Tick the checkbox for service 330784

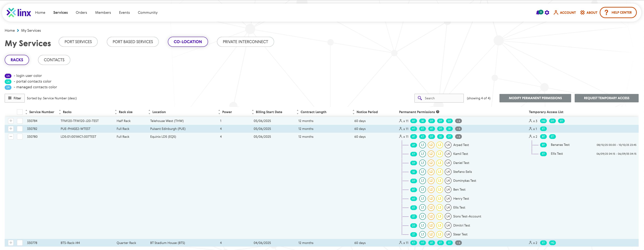click(20, 121)
